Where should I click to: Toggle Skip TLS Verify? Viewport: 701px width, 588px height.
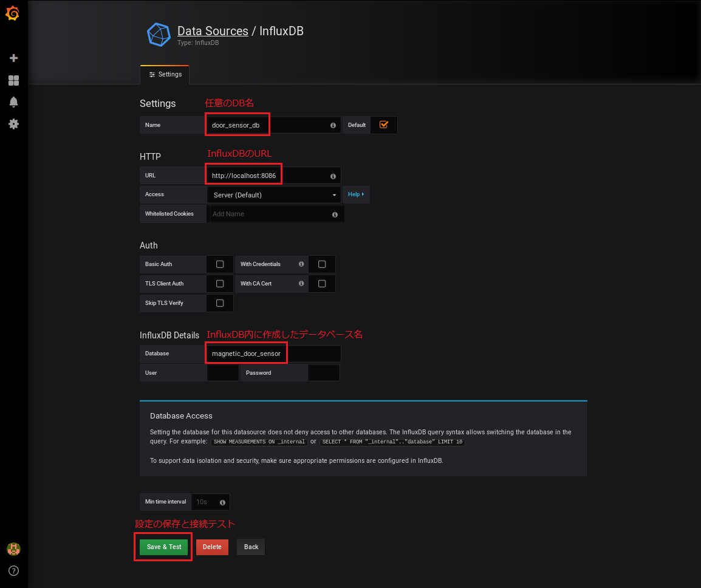click(219, 303)
